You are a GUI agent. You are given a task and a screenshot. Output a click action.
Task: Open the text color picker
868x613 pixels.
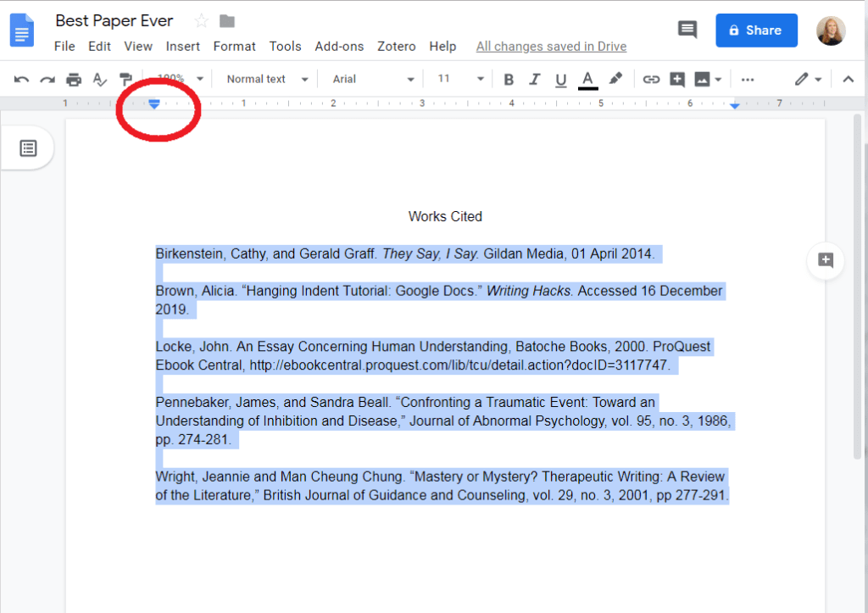coord(587,80)
